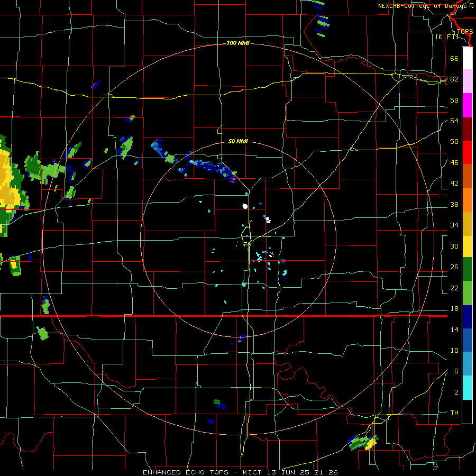
Task: Click the '38' legend value
Action: tap(454, 204)
